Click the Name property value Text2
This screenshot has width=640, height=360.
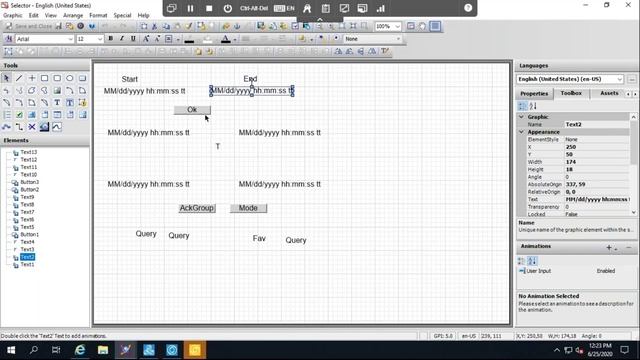(x=597, y=124)
